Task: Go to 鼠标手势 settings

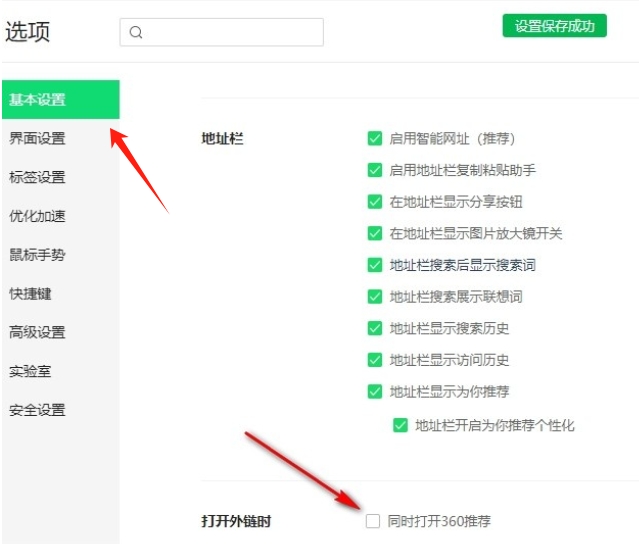Action: (38, 255)
